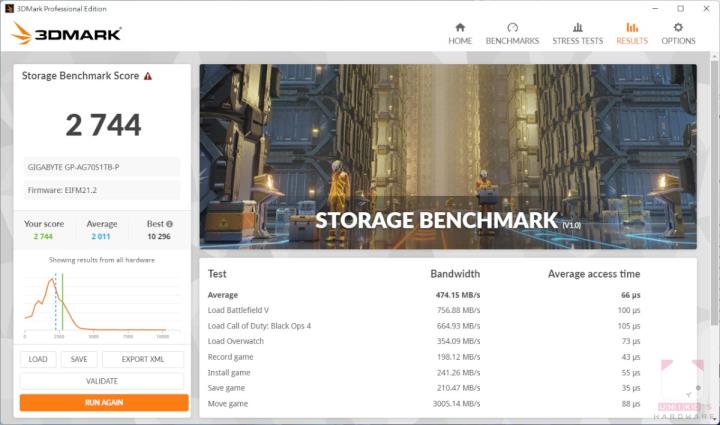
Task: Click the Test column header
Action: pos(217,274)
